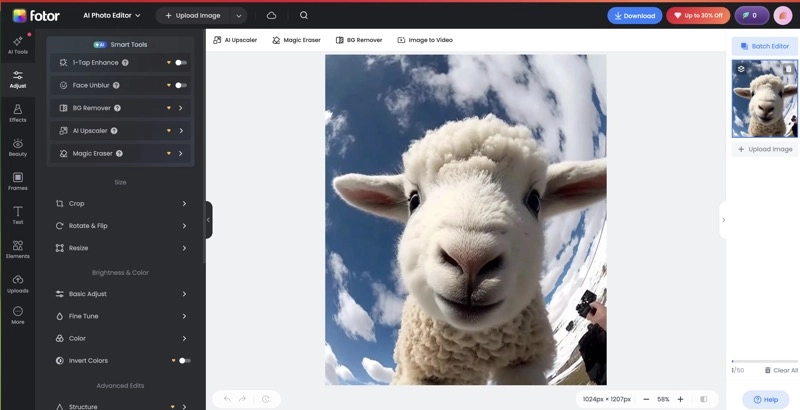The image size is (800, 410).
Task: Delete the image via thumbnail trash icon
Action: pos(789,69)
